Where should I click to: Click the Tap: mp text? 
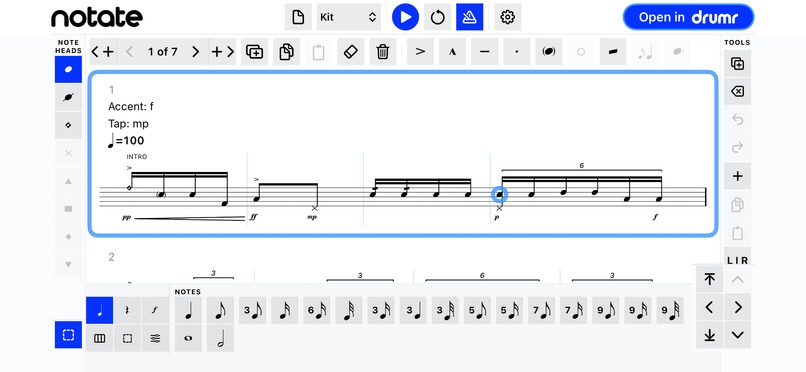(x=129, y=124)
